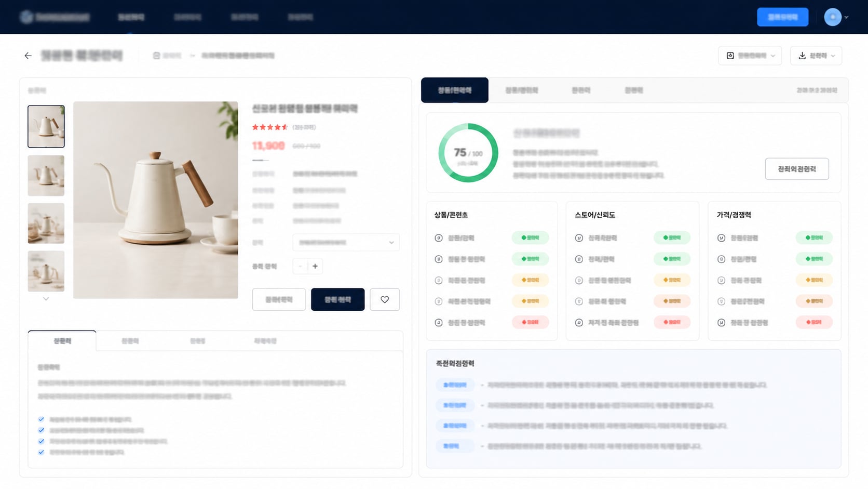Click the plus quantity stepper button
The image size is (868, 489).
[x=315, y=266]
